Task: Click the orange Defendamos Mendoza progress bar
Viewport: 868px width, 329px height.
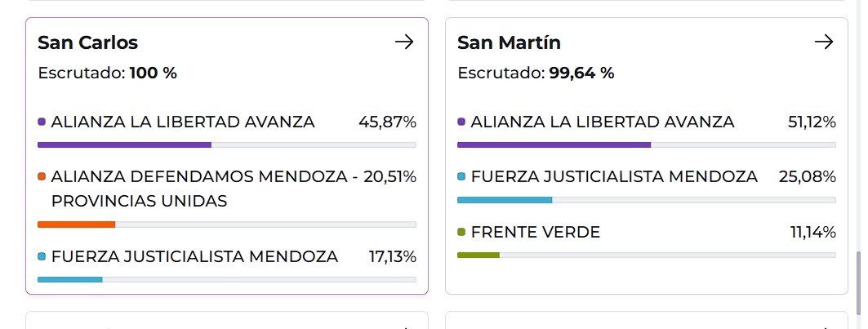Action: (x=77, y=224)
